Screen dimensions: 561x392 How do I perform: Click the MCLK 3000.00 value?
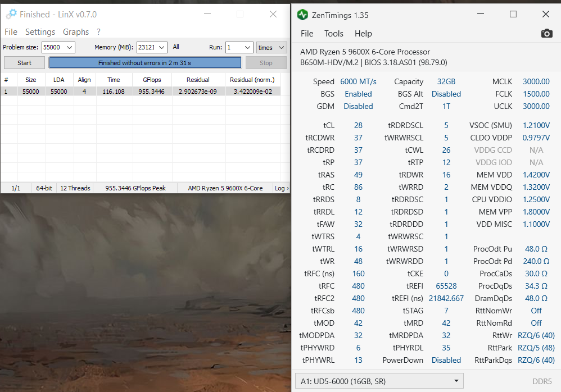[536, 81]
